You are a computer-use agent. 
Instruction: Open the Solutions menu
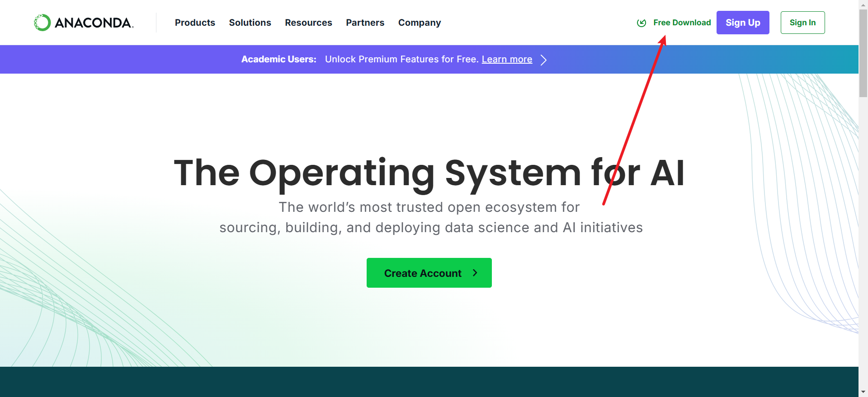[250, 23]
